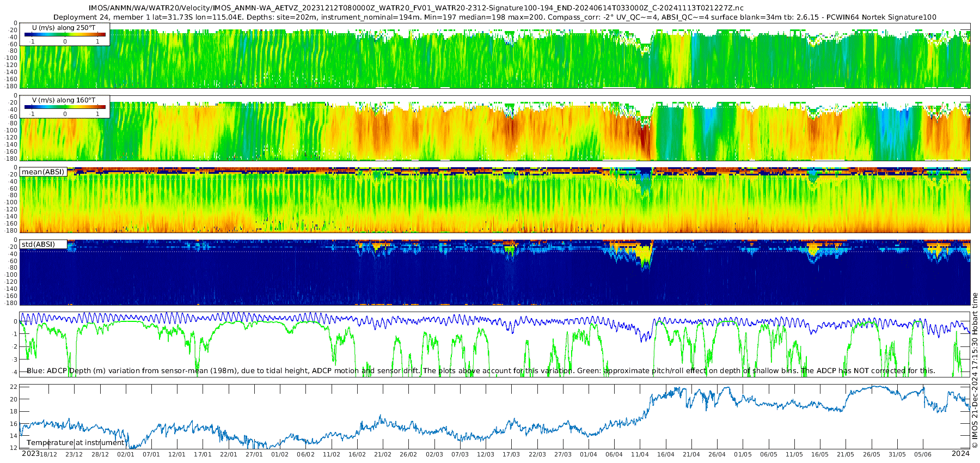Click the 'Temperature at instrument' label
The image size is (980, 463).
click(76, 443)
